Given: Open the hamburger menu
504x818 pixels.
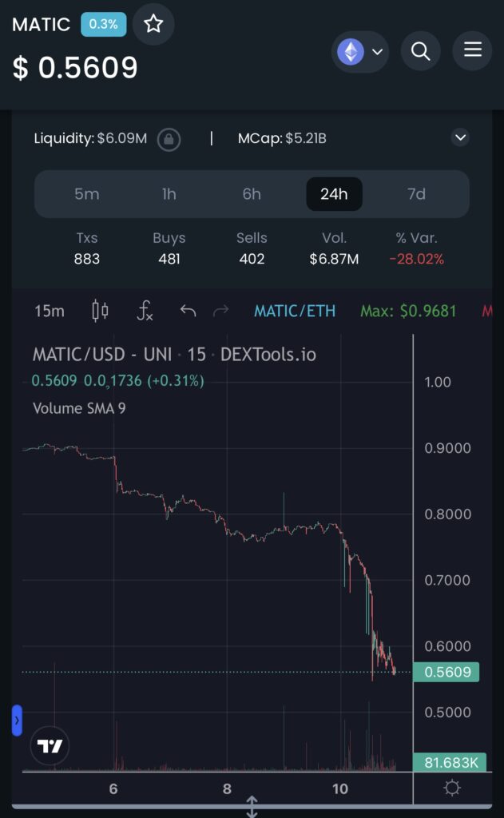Looking at the screenshot, I should [472, 50].
